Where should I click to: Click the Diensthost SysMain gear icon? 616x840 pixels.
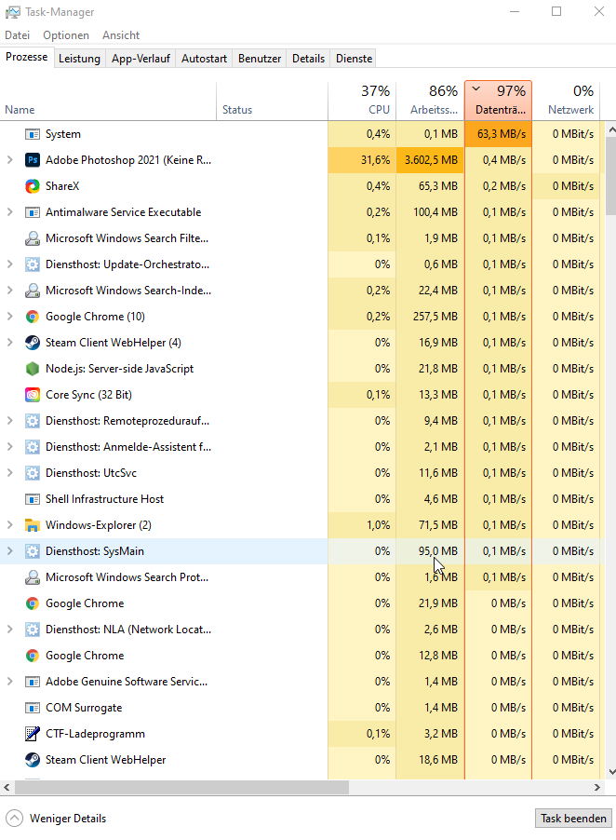pyautogui.click(x=33, y=551)
